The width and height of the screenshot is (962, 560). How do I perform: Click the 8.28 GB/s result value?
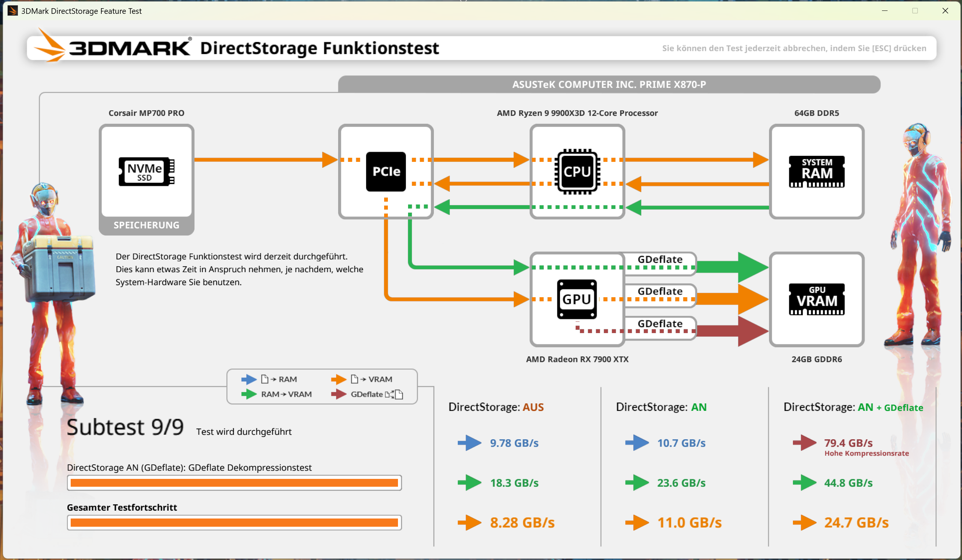pos(522,523)
